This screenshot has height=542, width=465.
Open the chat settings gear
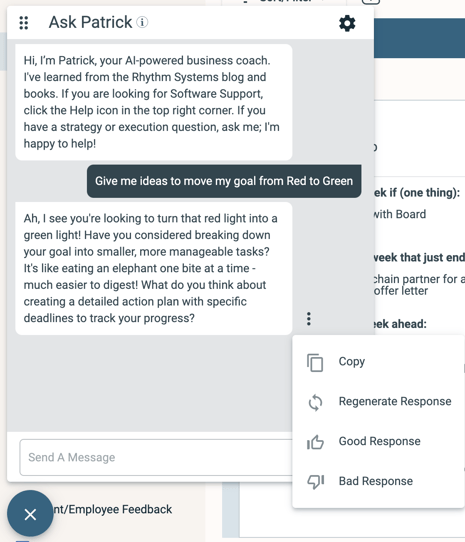point(347,23)
